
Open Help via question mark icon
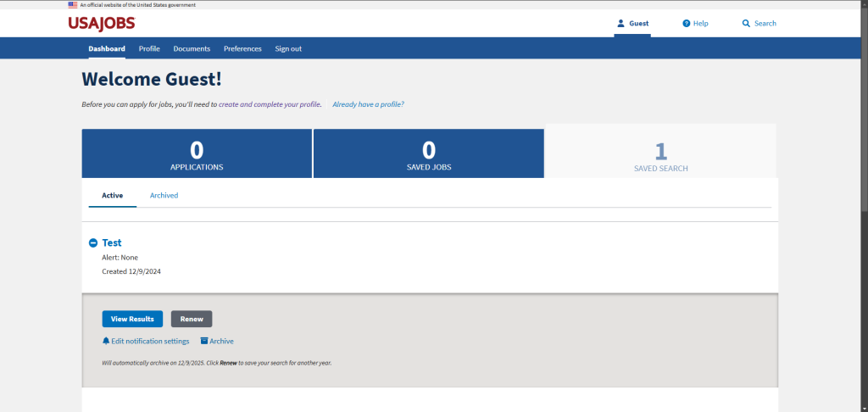point(687,23)
